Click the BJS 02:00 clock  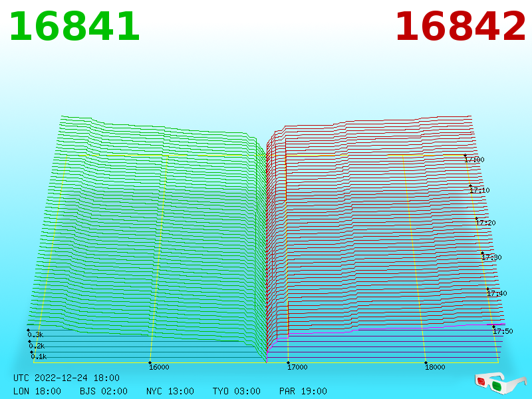click(104, 391)
